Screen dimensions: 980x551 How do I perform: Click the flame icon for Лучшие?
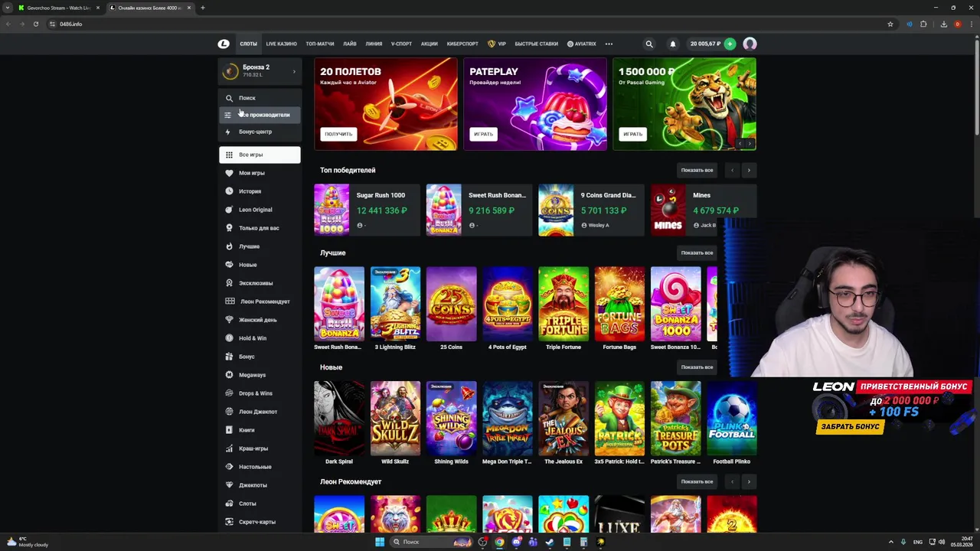[229, 246]
